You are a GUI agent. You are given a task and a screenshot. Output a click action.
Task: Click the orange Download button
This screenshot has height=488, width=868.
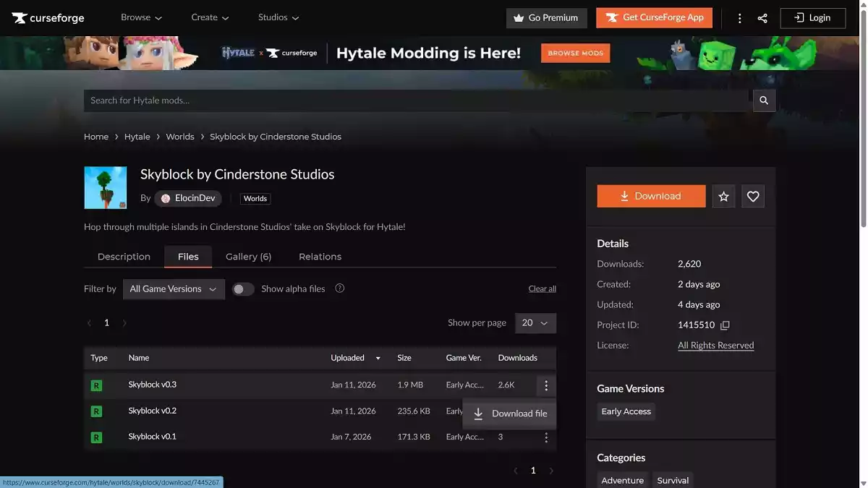(650, 195)
